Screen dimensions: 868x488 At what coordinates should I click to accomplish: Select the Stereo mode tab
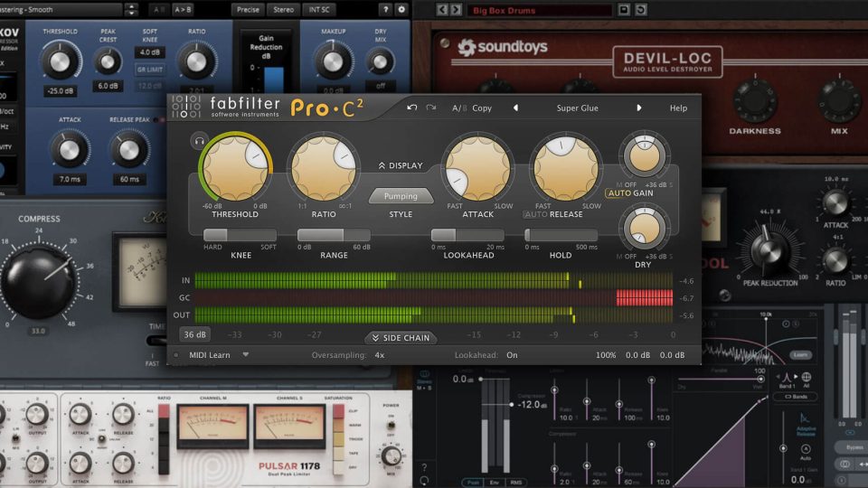pyautogui.click(x=283, y=9)
